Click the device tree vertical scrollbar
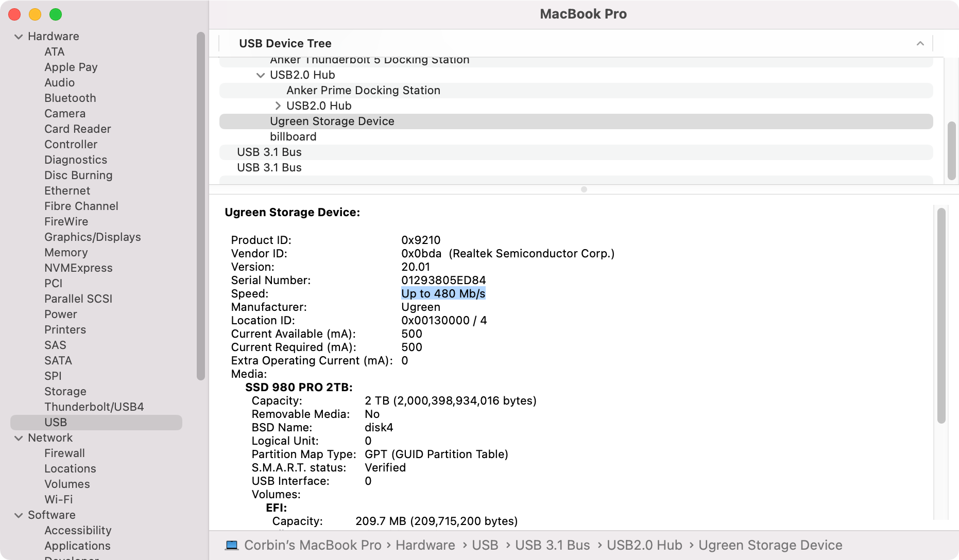This screenshot has width=959, height=560. tap(952, 150)
